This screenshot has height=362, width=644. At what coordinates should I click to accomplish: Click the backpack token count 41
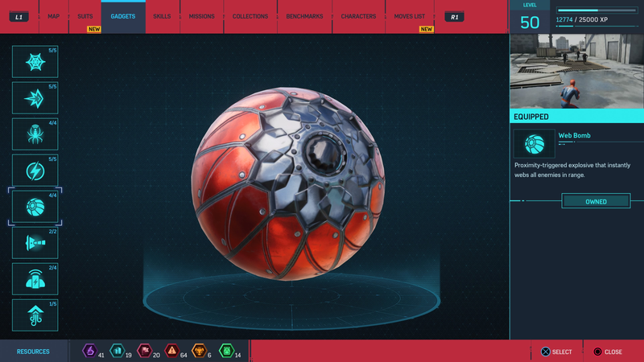[101, 355]
